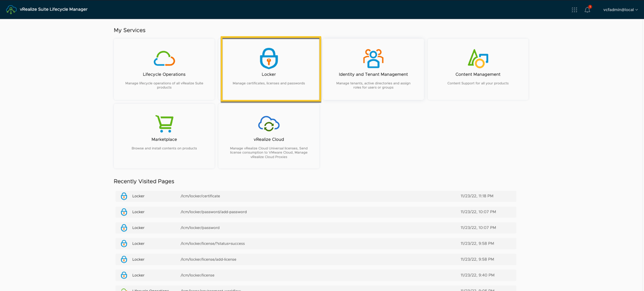The height and width of the screenshot is (291, 644).
Task: Click lock icon in add-license row
Action: [x=124, y=259]
